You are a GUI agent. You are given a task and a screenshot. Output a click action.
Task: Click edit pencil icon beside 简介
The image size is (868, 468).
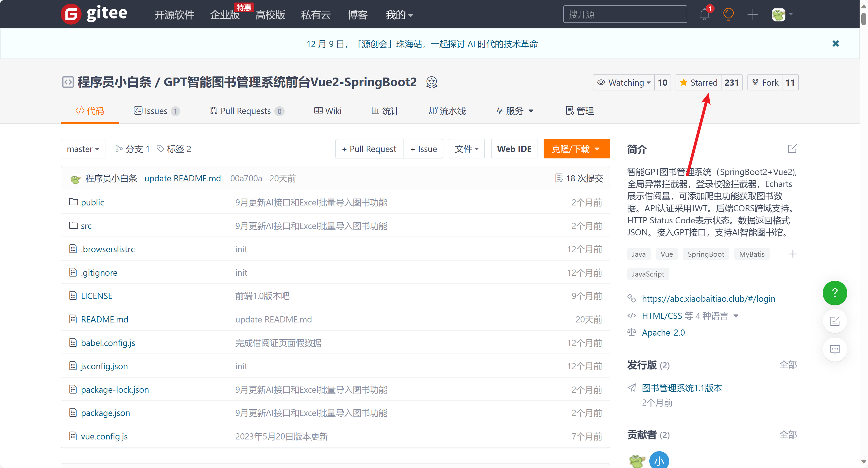coord(792,149)
